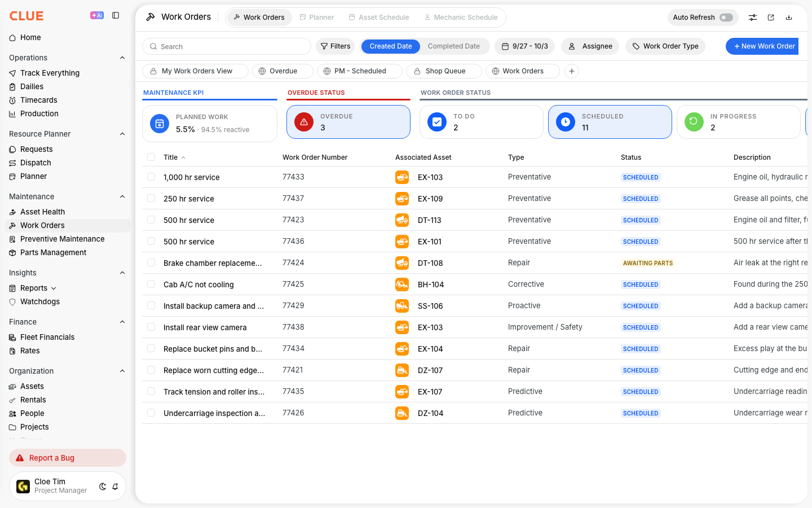The height and width of the screenshot is (508, 812).
Task: Open Preventive Maintenance in sidebar
Action: tap(63, 239)
